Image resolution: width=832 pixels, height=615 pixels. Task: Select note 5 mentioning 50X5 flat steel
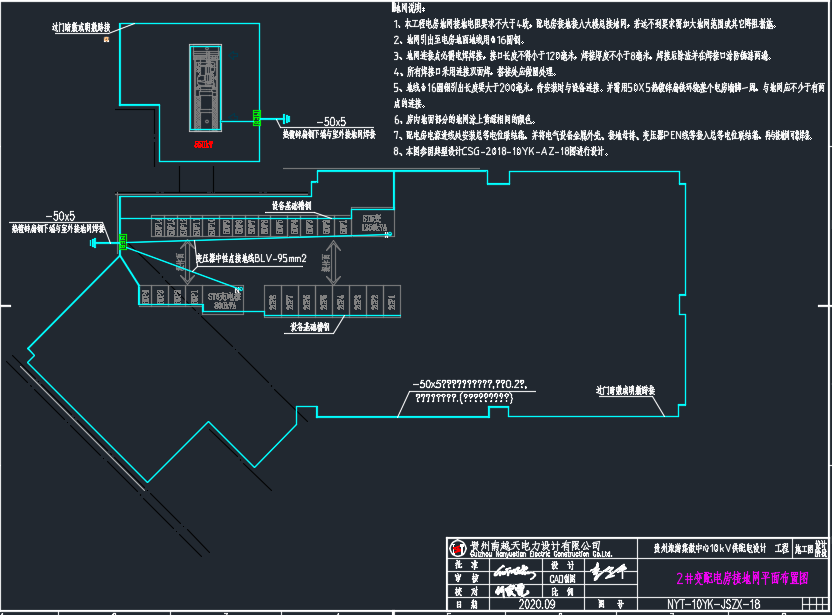pyautogui.click(x=609, y=95)
